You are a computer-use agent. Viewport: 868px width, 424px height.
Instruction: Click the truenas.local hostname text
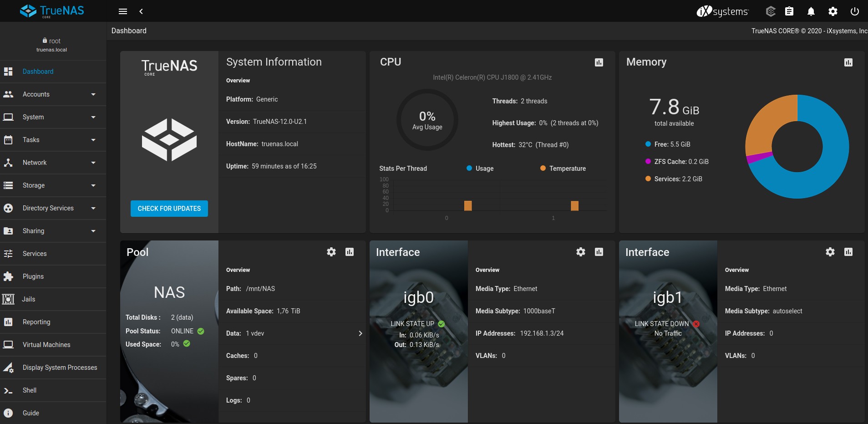point(51,50)
